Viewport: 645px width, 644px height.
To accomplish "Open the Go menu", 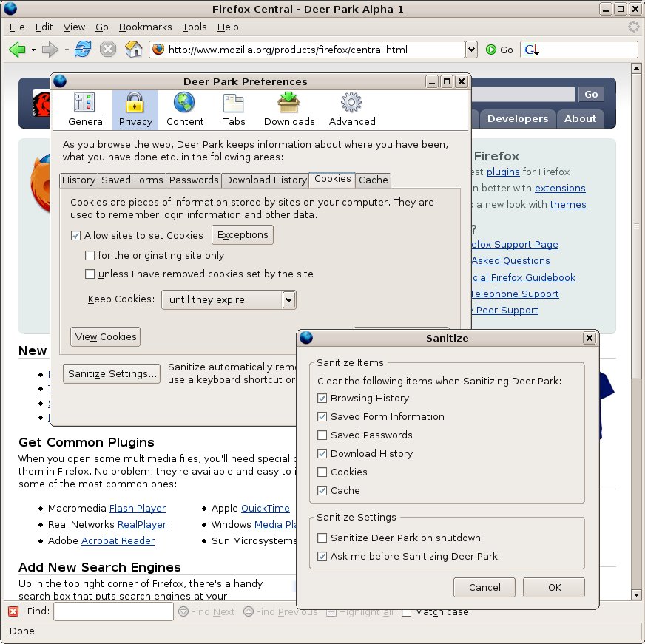I will point(101,27).
